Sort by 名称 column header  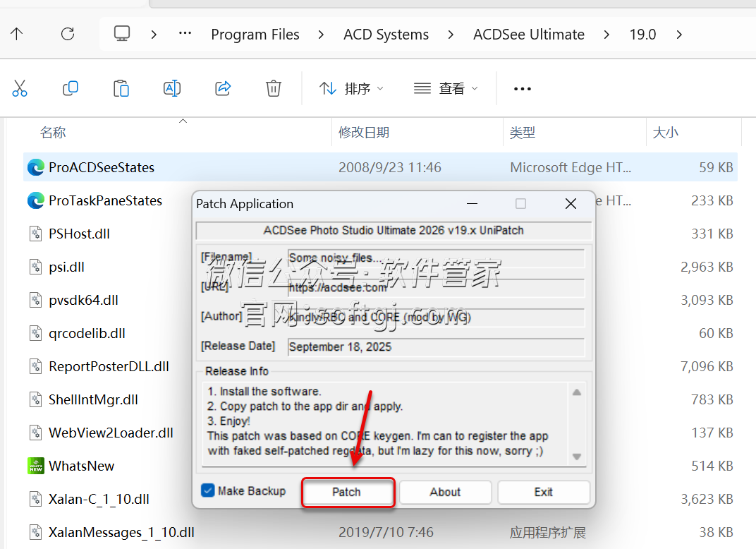(53, 132)
